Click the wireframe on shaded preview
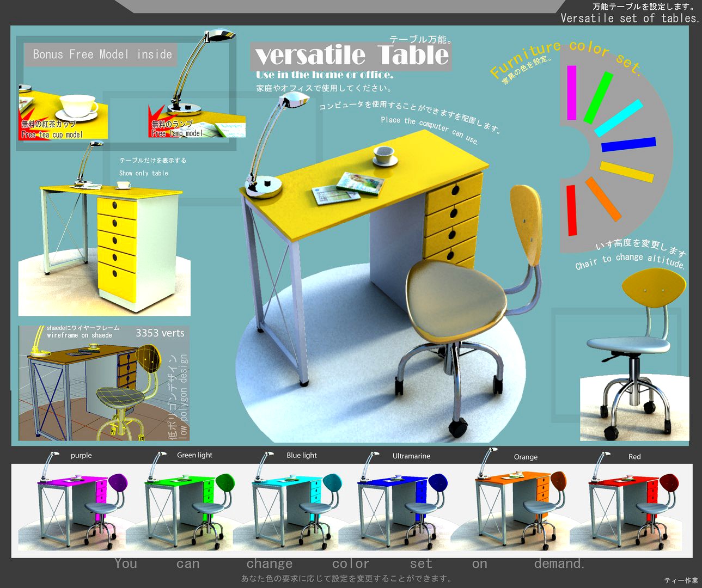This screenshot has height=588, width=702. point(104,383)
